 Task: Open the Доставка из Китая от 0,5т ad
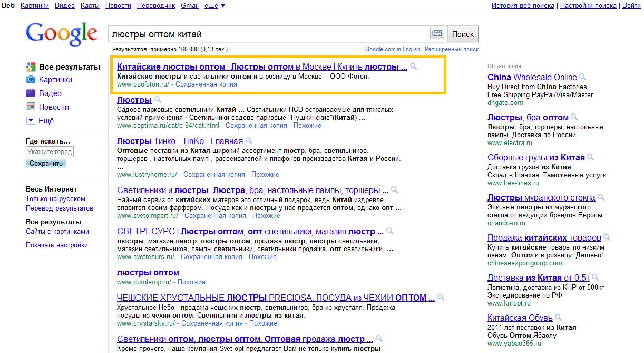click(539, 278)
